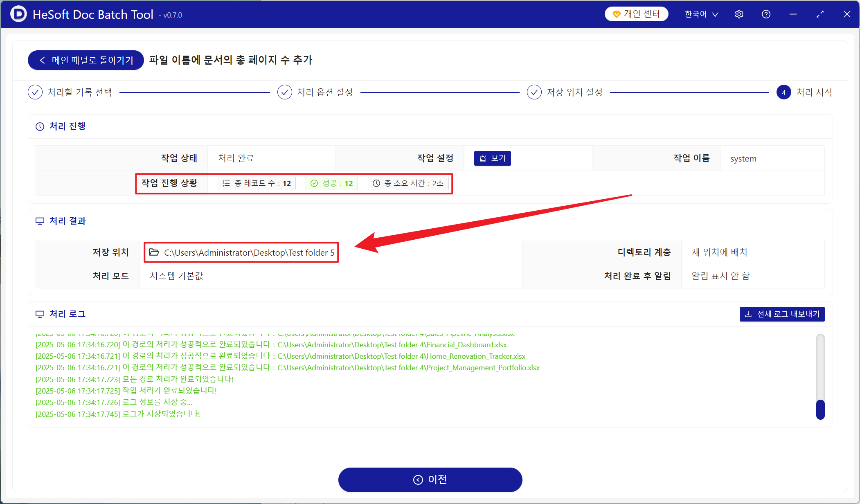This screenshot has height=504, width=860.
Task: Click the monitor icon beside 처리 결과
Action: tap(40, 221)
